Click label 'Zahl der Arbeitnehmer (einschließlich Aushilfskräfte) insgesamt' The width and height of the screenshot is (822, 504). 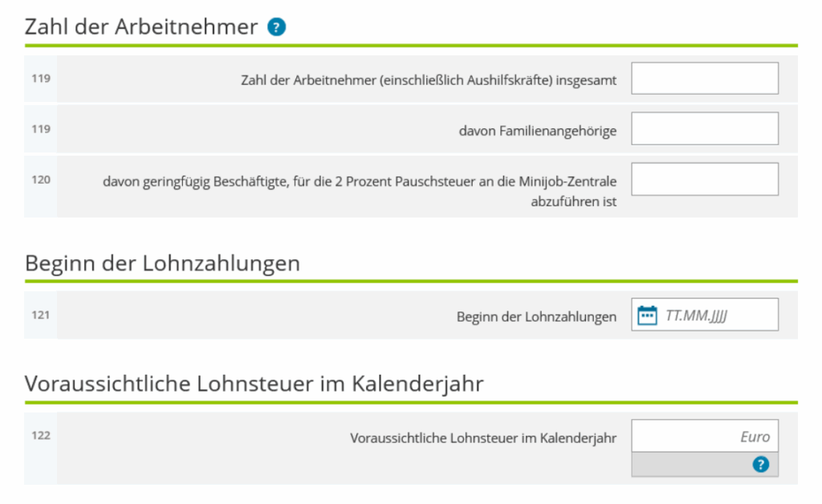(x=429, y=80)
